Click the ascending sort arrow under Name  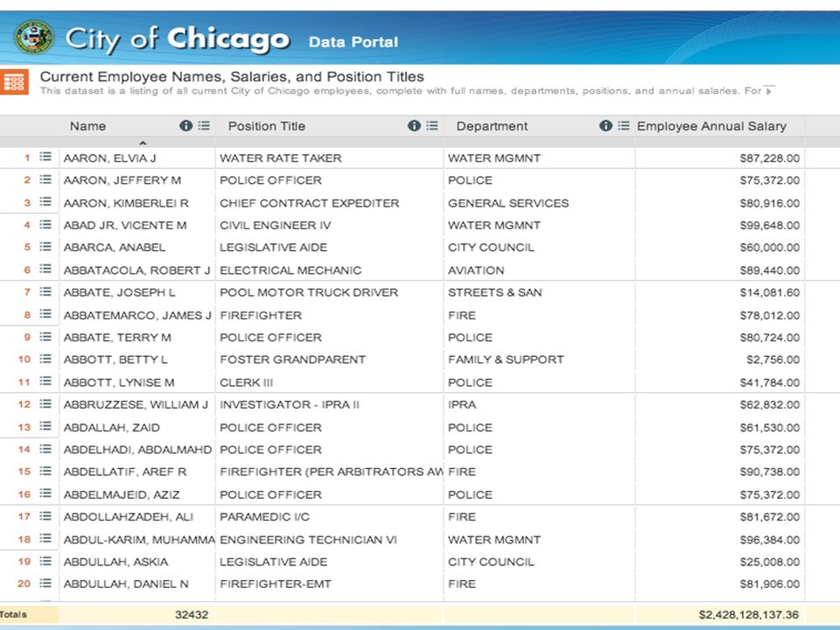pos(143,143)
